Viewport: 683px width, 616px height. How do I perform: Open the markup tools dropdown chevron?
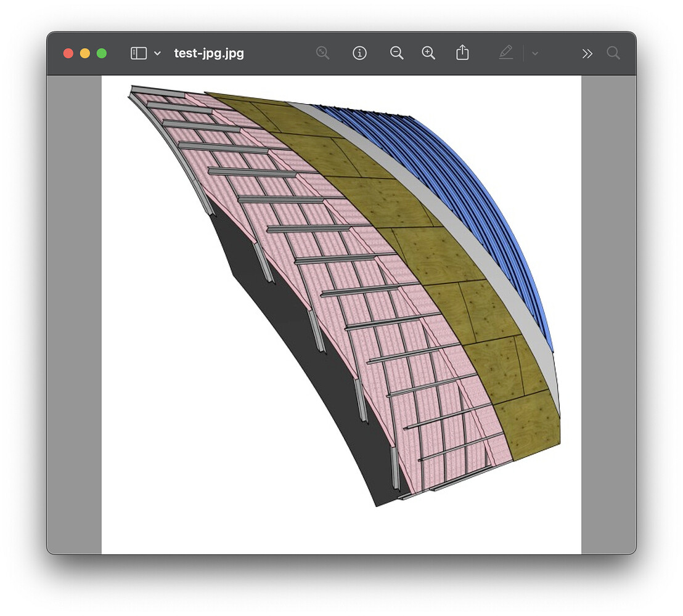[534, 54]
